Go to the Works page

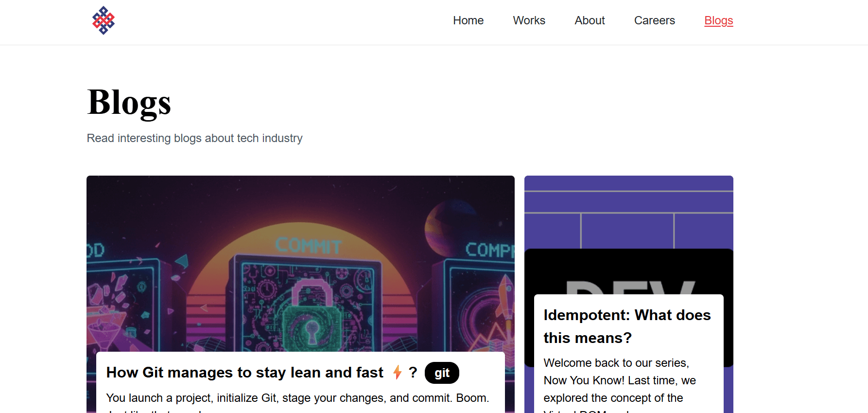point(529,20)
